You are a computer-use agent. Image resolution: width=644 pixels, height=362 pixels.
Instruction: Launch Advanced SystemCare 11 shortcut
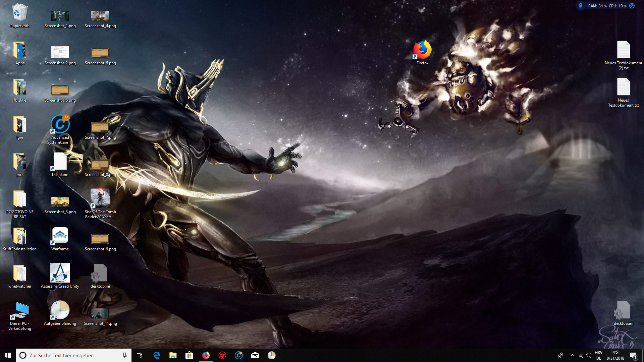click(x=60, y=129)
